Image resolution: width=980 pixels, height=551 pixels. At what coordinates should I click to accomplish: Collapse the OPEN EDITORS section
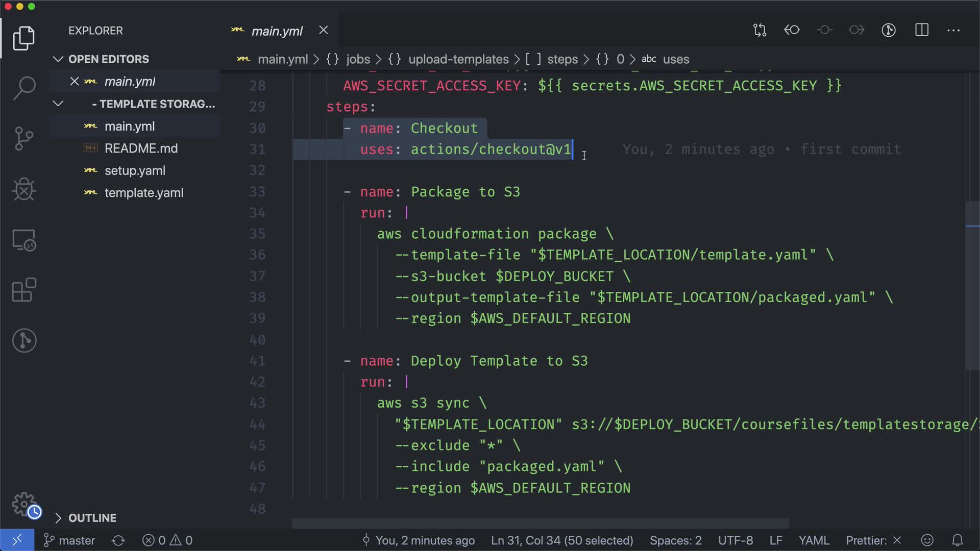(58, 59)
